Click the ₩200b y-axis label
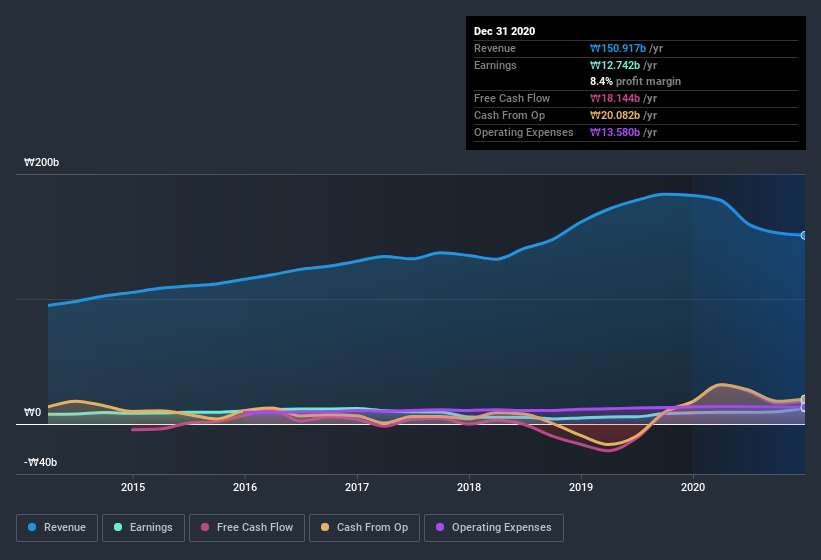821x560 pixels. (x=41, y=162)
